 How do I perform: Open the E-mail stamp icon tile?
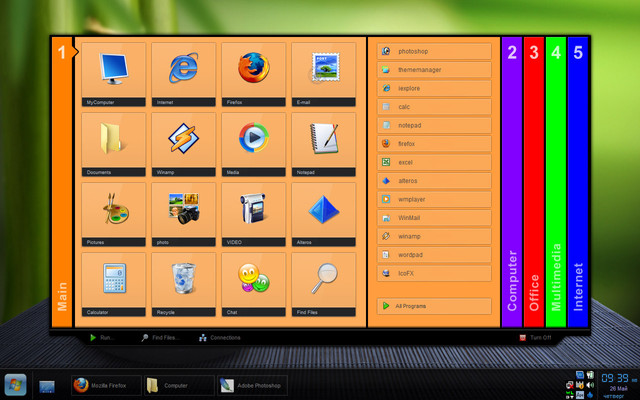[325, 74]
